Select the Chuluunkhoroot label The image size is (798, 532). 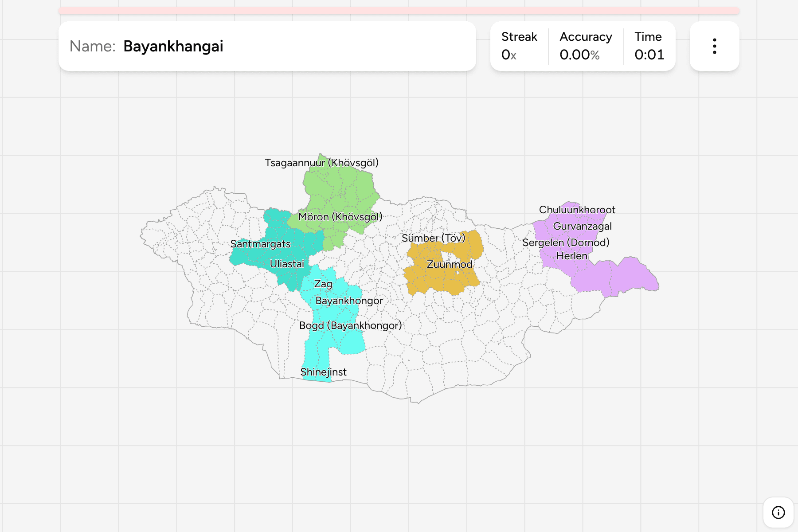(x=577, y=210)
